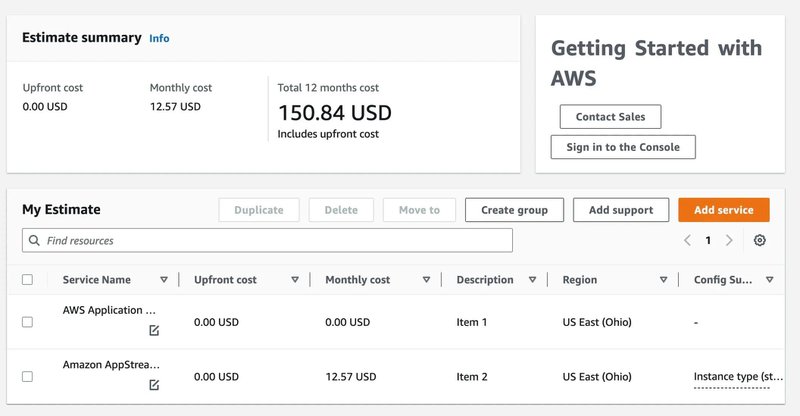800x416 pixels.
Task: Toggle the select-all rows checkbox
Action: (27, 280)
